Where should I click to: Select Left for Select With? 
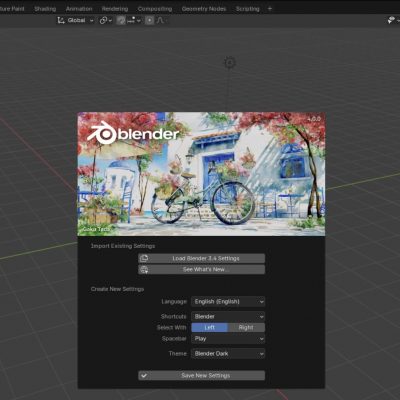(209, 327)
